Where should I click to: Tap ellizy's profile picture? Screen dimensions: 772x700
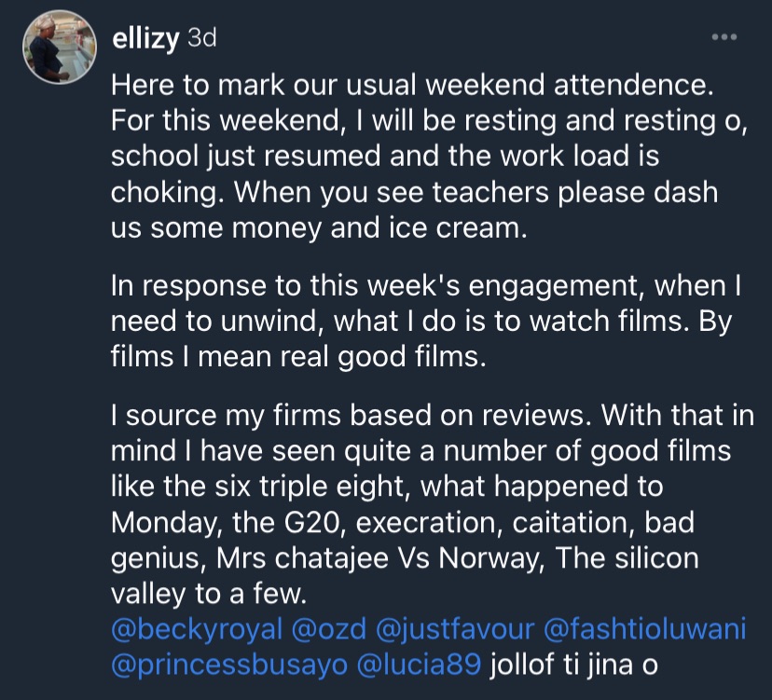point(60,48)
